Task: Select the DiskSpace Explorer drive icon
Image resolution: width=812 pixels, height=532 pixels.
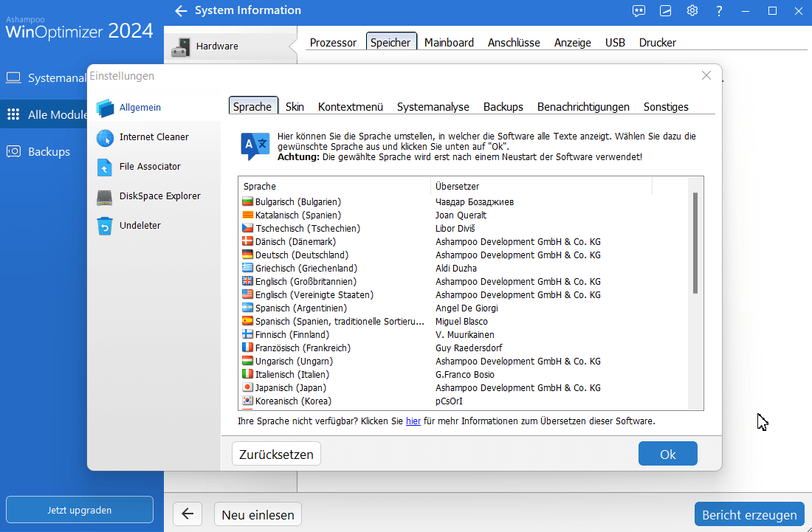Action: pyautogui.click(x=105, y=197)
